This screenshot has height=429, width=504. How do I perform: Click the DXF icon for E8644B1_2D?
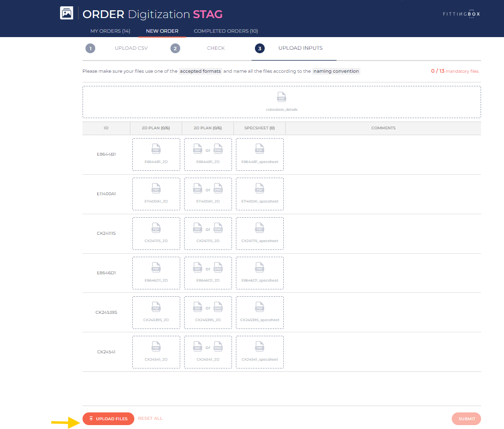point(198,149)
